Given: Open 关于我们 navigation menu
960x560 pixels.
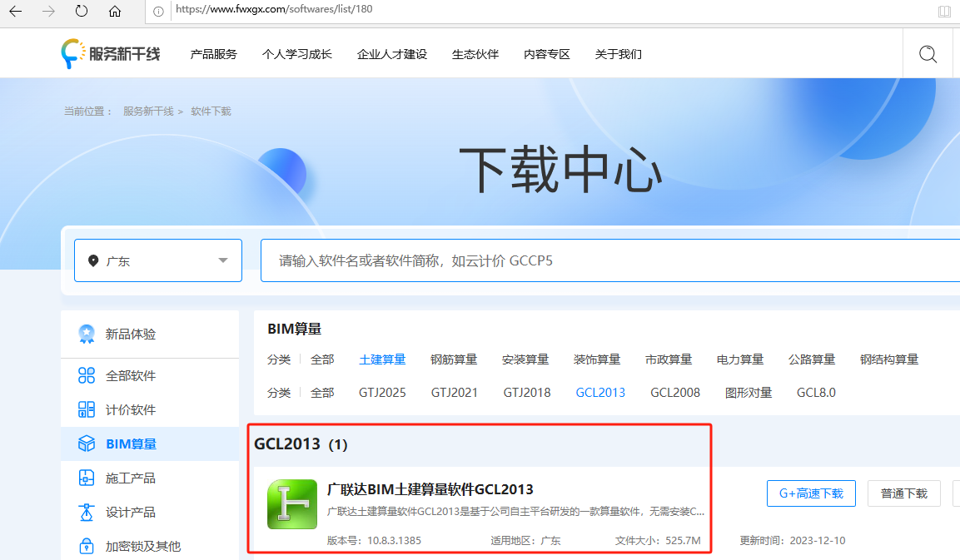Looking at the screenshot, I should (619, 54).
